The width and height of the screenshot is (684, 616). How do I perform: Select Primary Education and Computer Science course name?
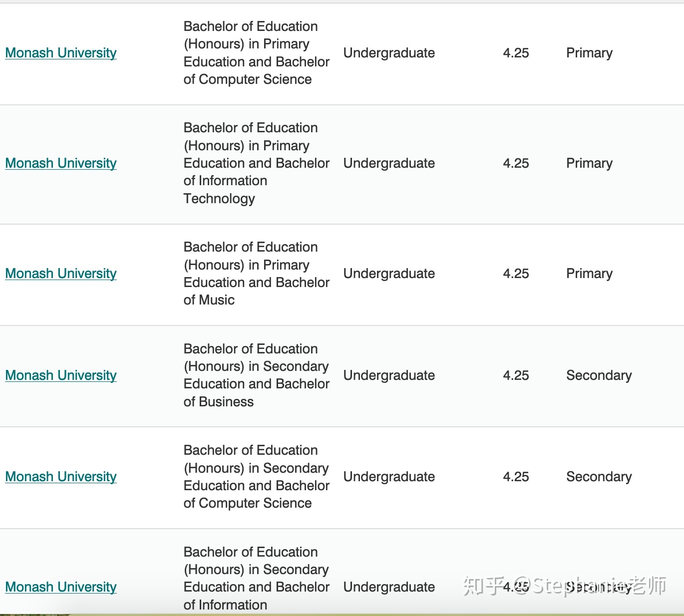click(257, 53)
